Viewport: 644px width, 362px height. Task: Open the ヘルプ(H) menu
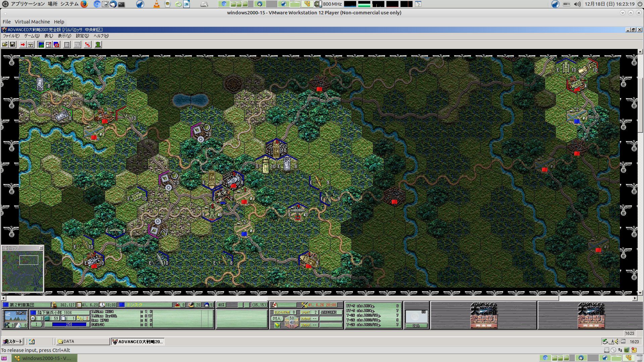click(x=101, y=36)
